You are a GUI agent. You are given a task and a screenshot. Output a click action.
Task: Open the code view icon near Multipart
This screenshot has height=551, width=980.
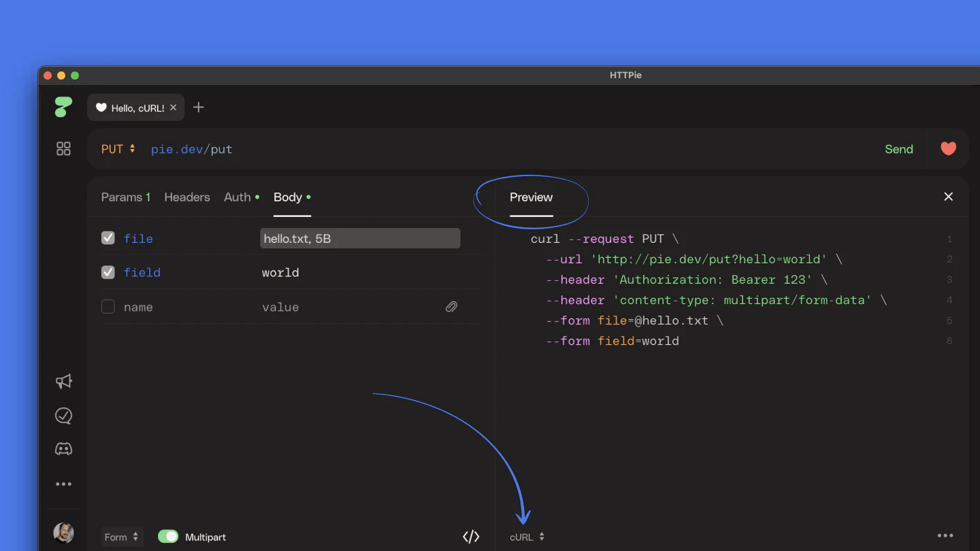pyautogui.click(x=471, y=537)
